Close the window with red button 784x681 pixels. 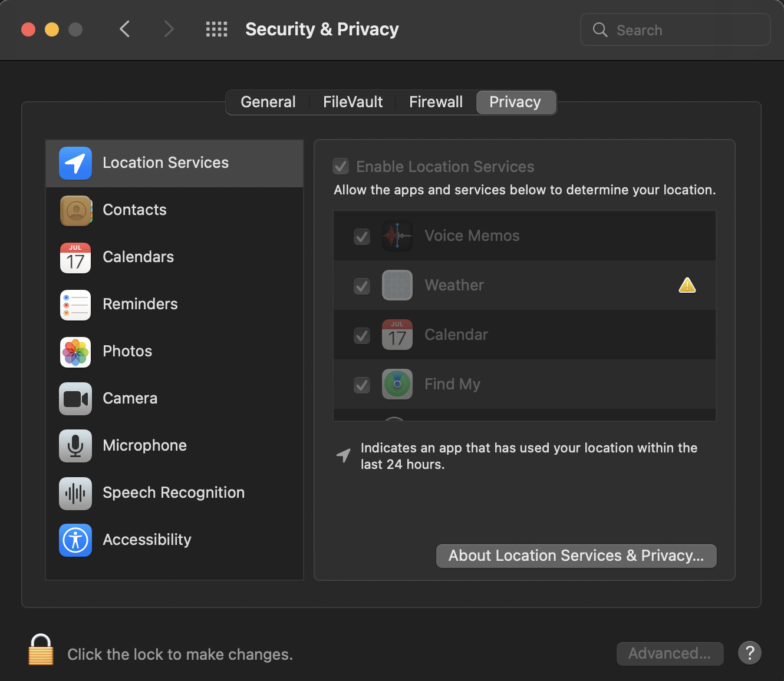pyautogui.click(x=28, y=29)
